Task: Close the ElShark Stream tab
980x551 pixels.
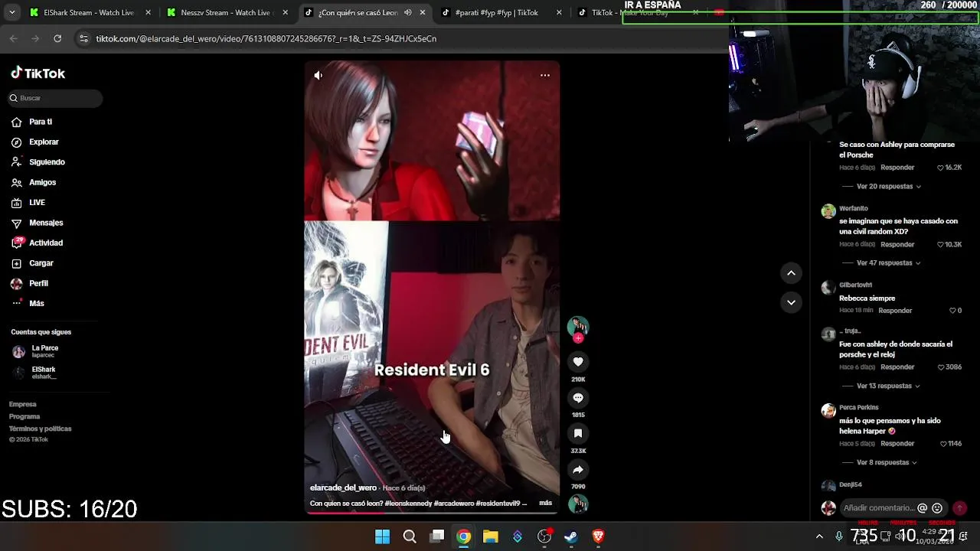Action: click(x=149, y=12)
